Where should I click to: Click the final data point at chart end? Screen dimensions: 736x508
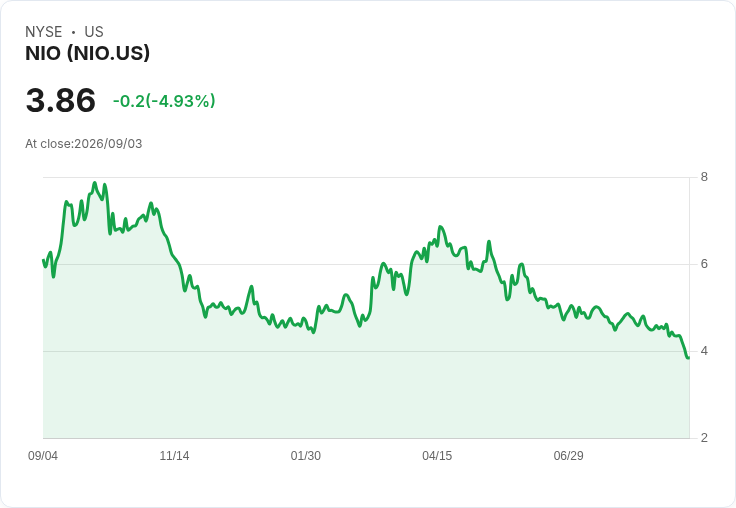pos(688,358)
